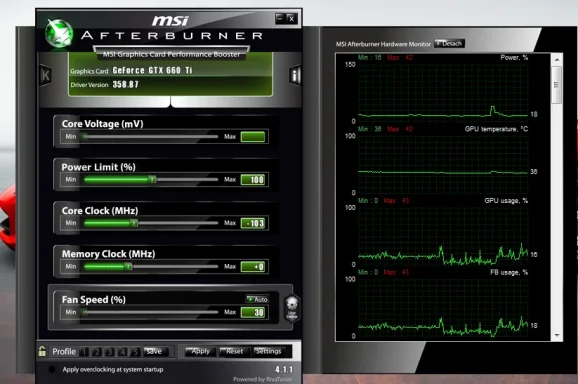Click the FB usage % graph
Viewport: 578px width, 384px height.
point(443,307)
